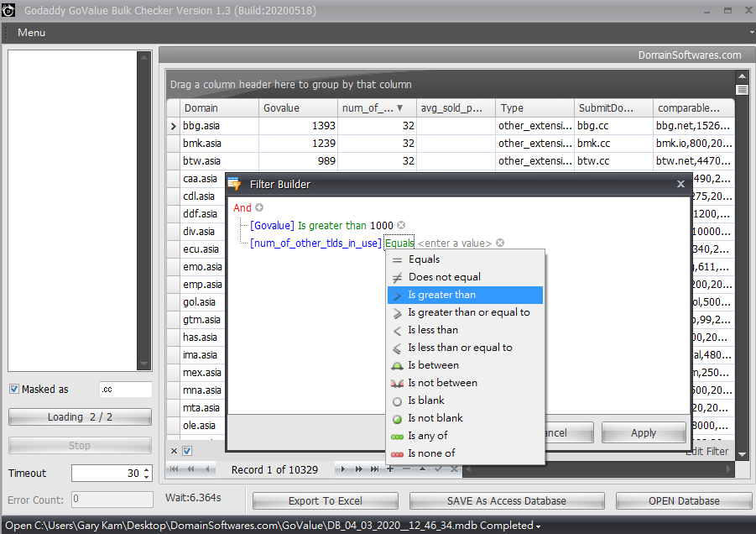The height and width of the screenshot is (534, 756).
Task: Close the Filter Builder dialog
Action: pos(680,184)
